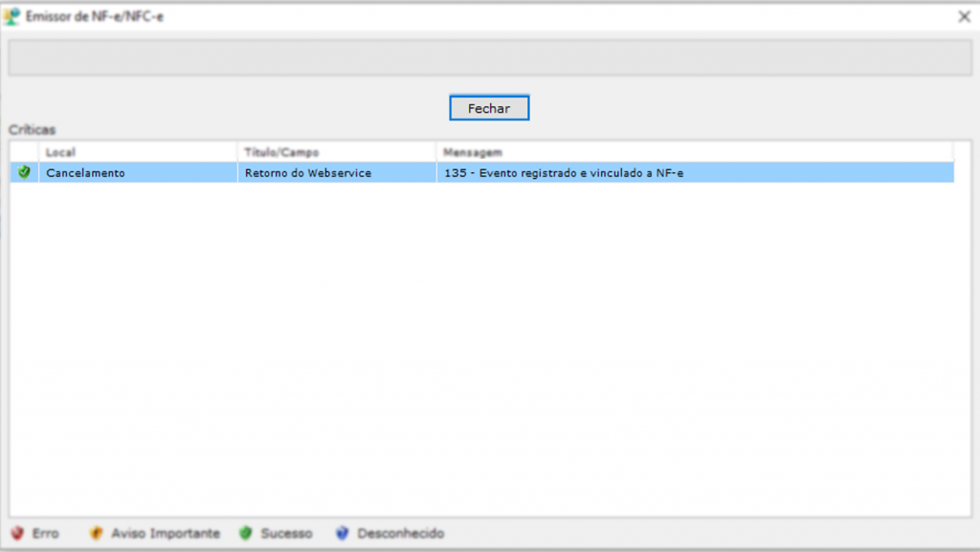Click the empty progress bar at top
Screen dimensions: 980x552
pos(490,58)
